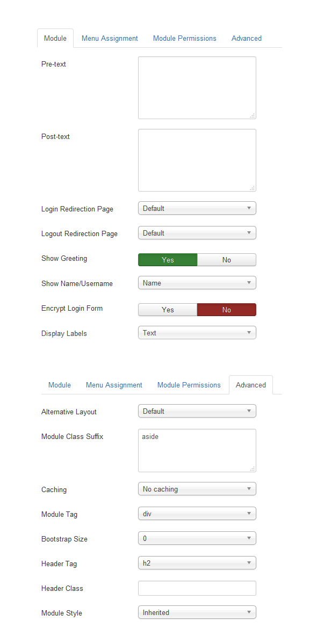This screenshot has width=317, height=644.
Task: Expand the Alternative Layout dropdown
Action: 197,411
